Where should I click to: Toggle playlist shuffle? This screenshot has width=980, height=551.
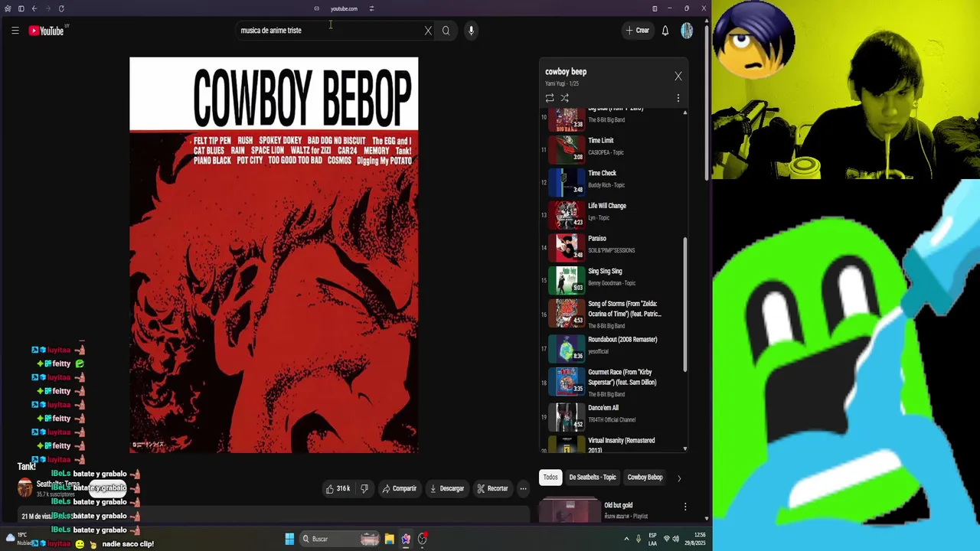[564, 98]
